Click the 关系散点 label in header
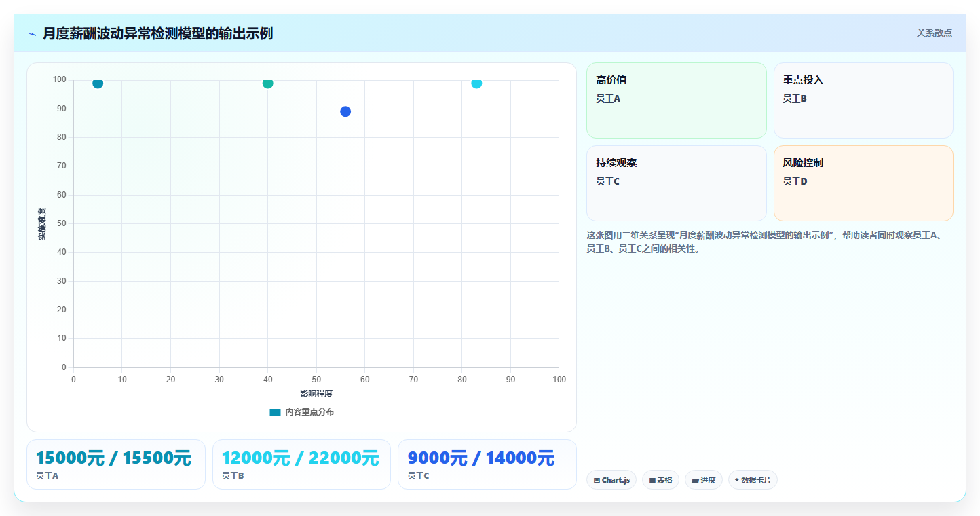 (935, 33)
